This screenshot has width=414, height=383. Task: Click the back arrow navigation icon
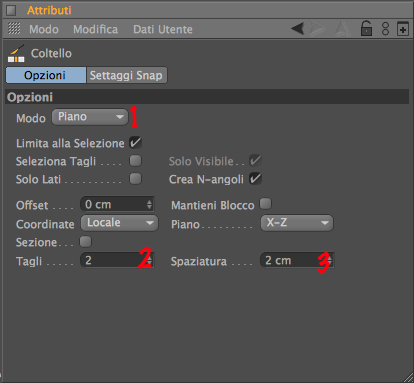[298, 29]
